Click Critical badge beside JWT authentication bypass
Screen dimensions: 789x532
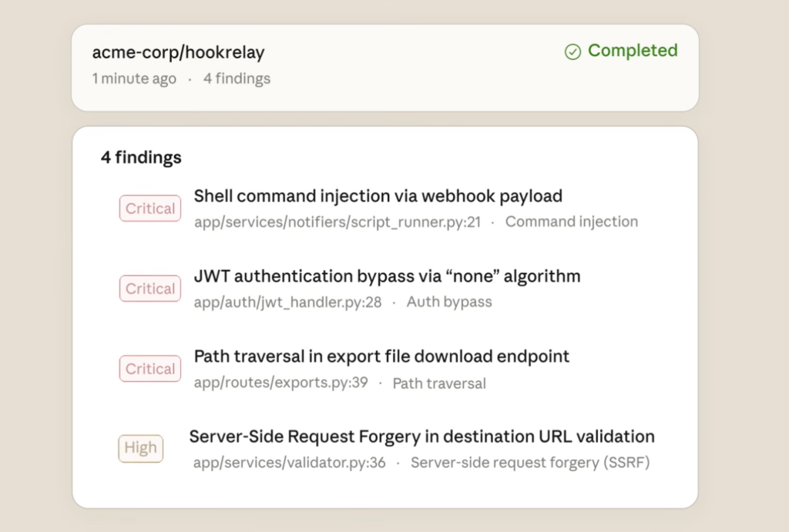point(150,289)
